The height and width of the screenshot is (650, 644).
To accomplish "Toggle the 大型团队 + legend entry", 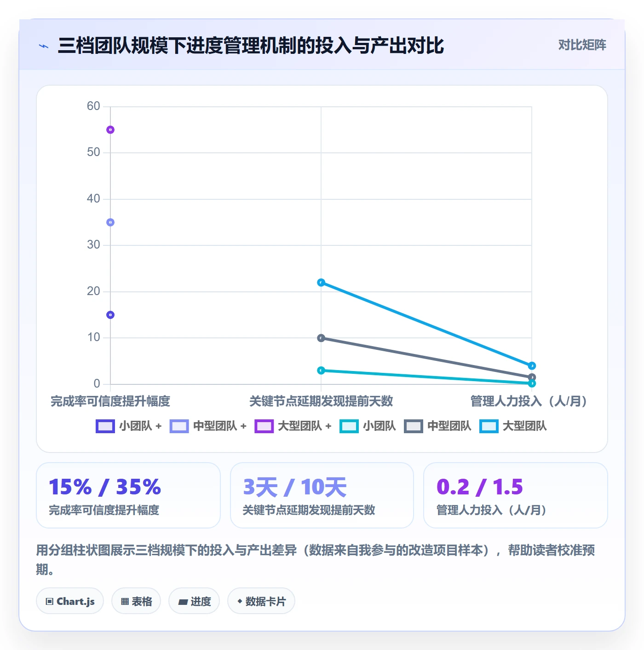I will (x=293, y=426).
